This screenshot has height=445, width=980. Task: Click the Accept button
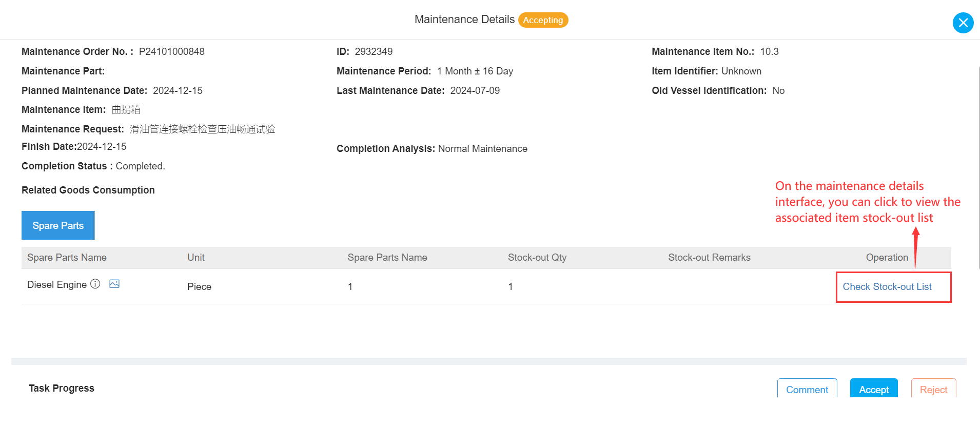[874, 389]
